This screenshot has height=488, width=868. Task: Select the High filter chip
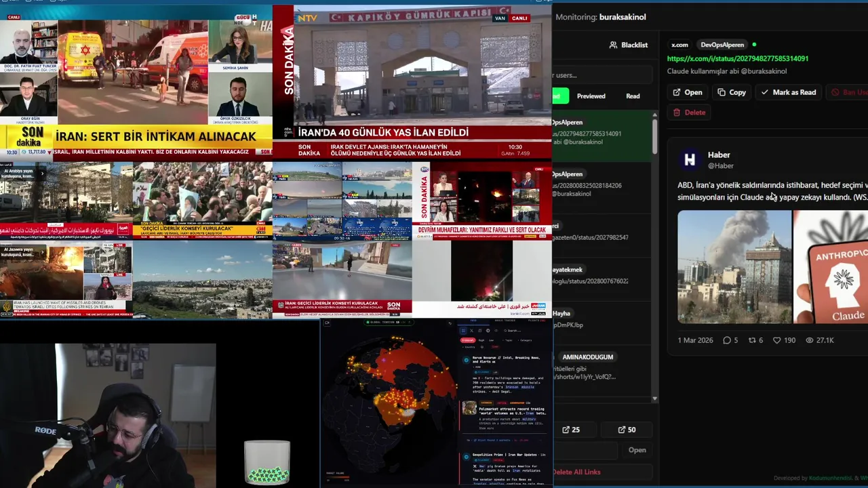[x=481, y=340]
